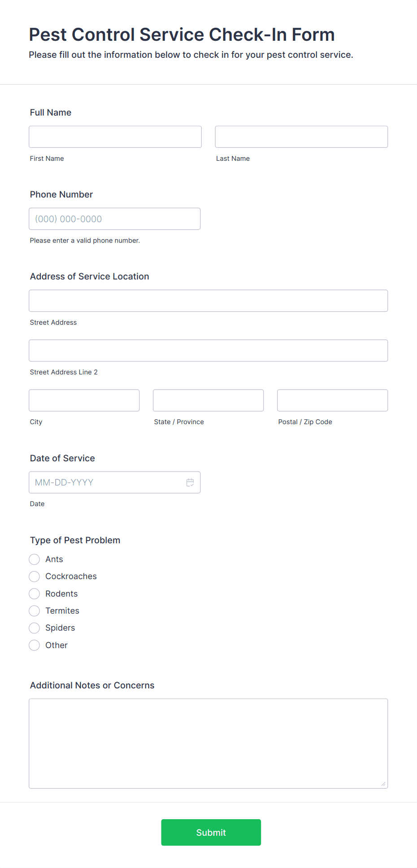Click the Rodents option label text

[x=61, y=594]
